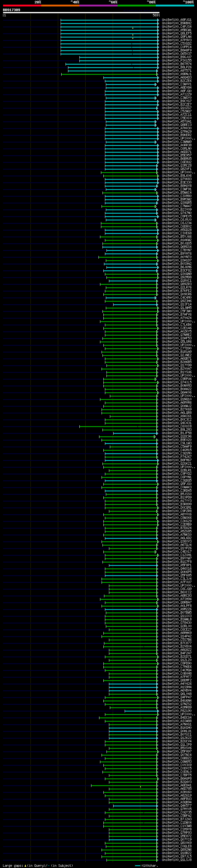
Task: Click label UniRef100_C5XGD2
Action: coord(176,43)
